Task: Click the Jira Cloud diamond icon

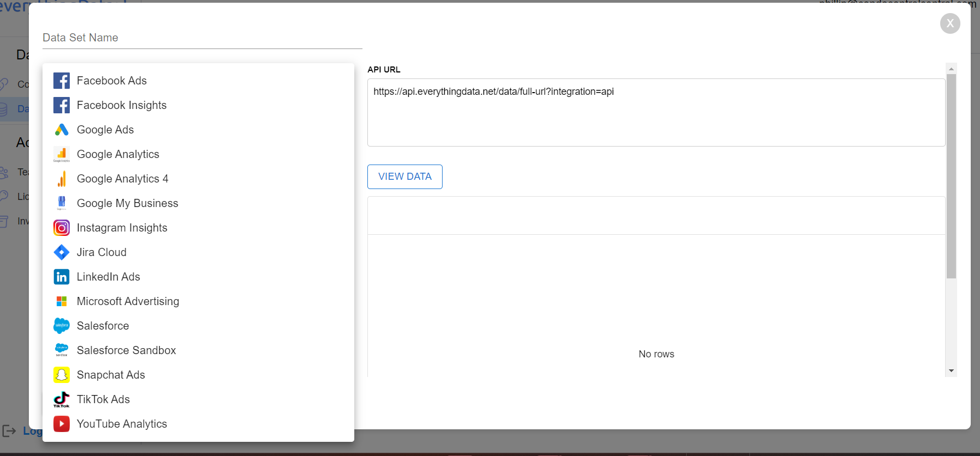Action: click(62, 252)
